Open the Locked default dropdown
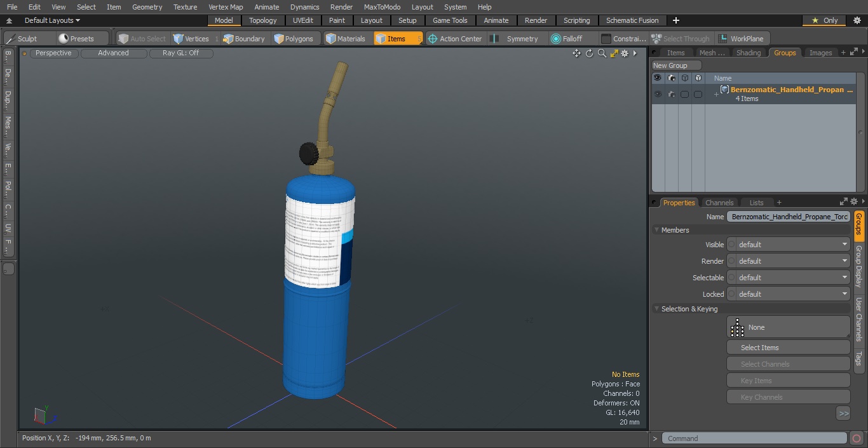Viewport: 868px width, 448px height. tap(789, 294)
